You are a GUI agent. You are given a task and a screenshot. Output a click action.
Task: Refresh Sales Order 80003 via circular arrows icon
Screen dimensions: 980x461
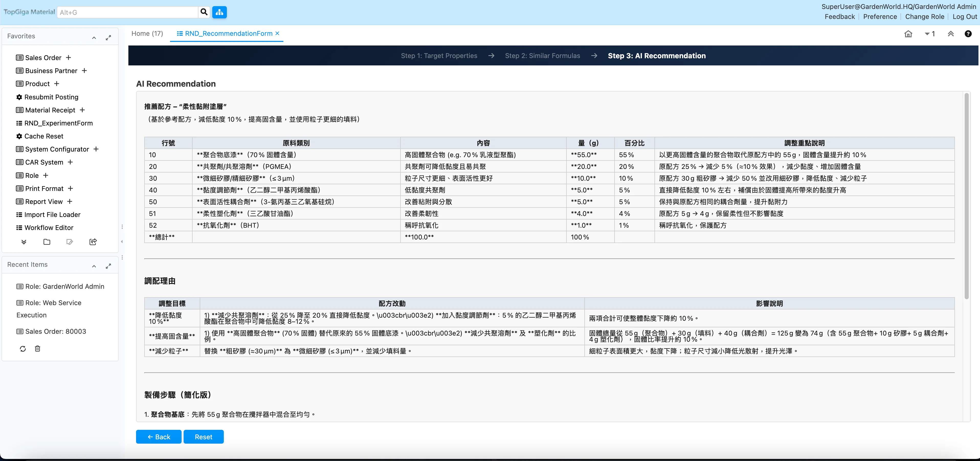(x=23, y=349)
